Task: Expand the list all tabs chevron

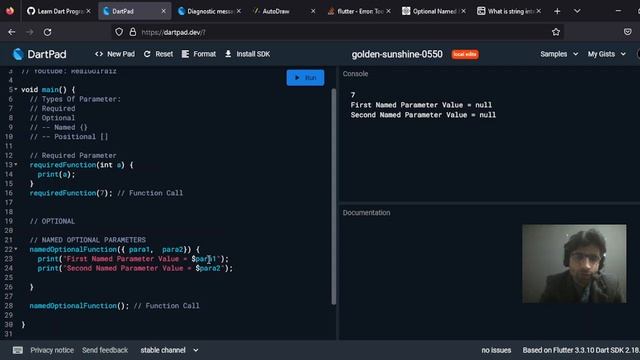Action: coord(577,11)
